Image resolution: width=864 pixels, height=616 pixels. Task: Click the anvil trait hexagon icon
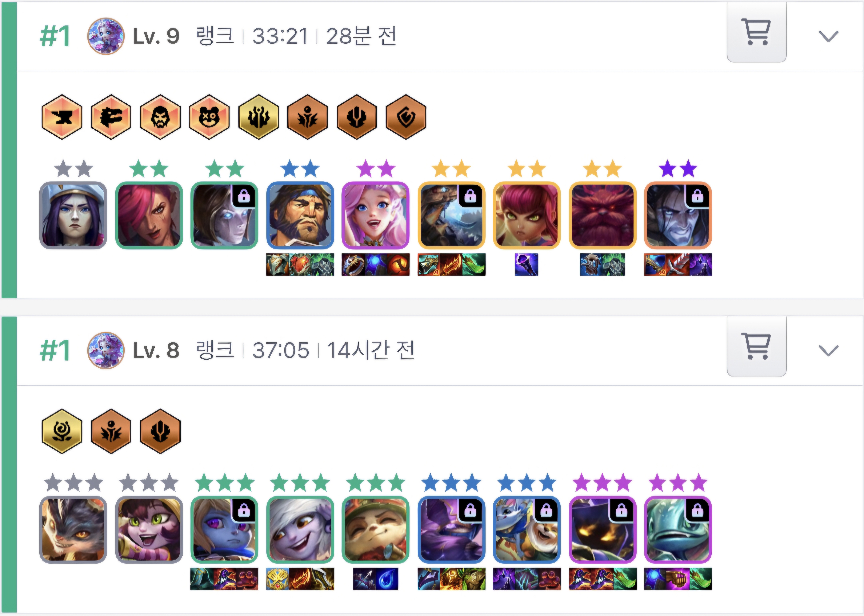(62, 117)
